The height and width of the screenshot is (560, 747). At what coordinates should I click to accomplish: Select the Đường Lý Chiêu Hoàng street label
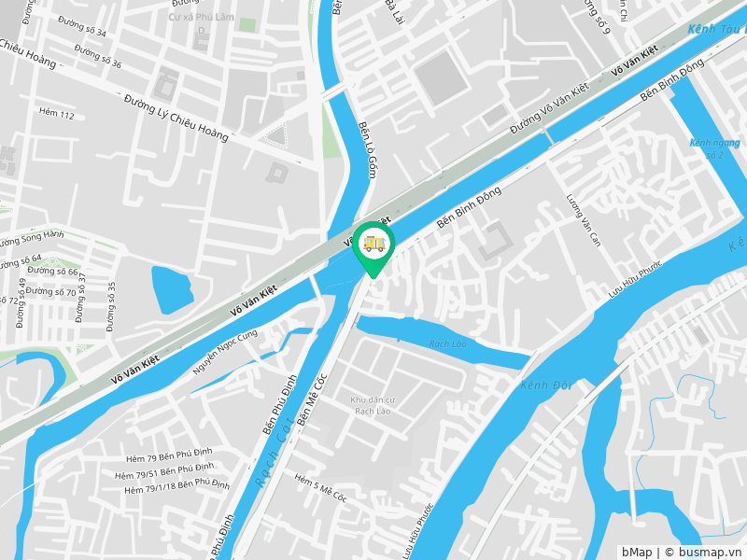point(176,119)
